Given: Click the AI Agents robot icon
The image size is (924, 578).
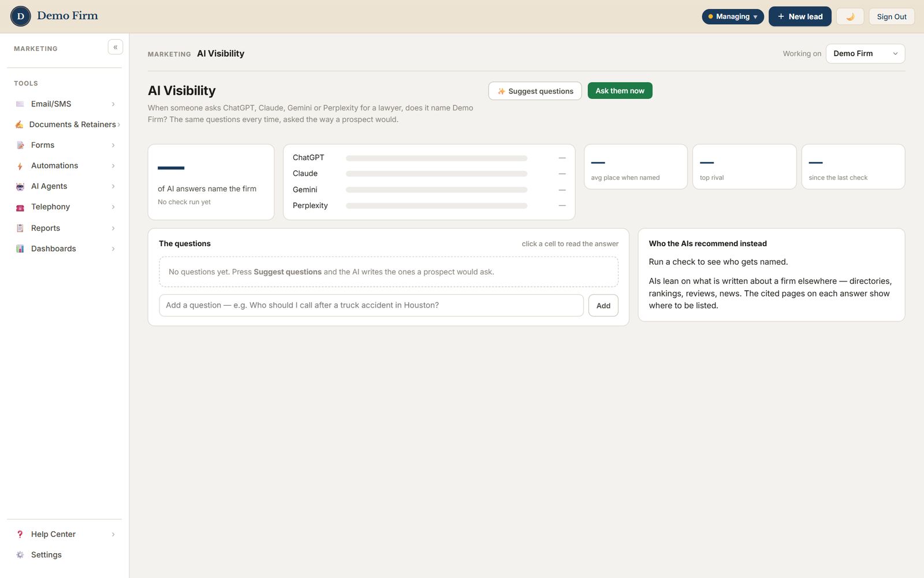Looking at the screenshot, I should tap(20, 186).
